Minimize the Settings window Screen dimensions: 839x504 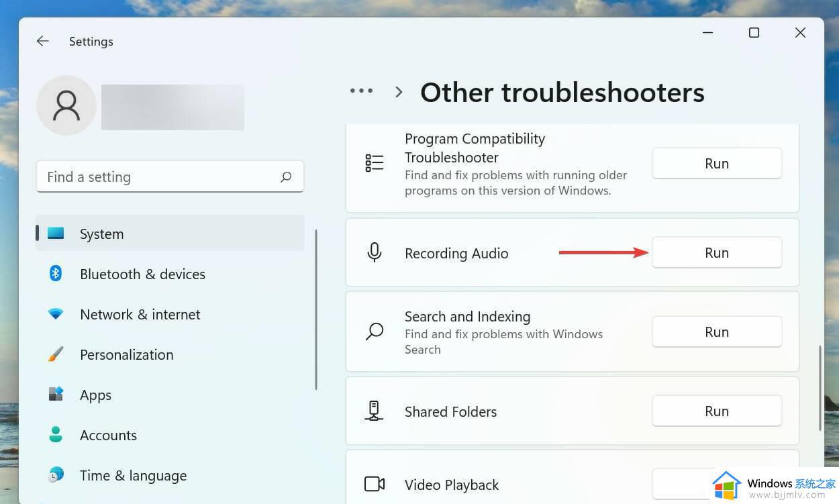click(707, 32)
